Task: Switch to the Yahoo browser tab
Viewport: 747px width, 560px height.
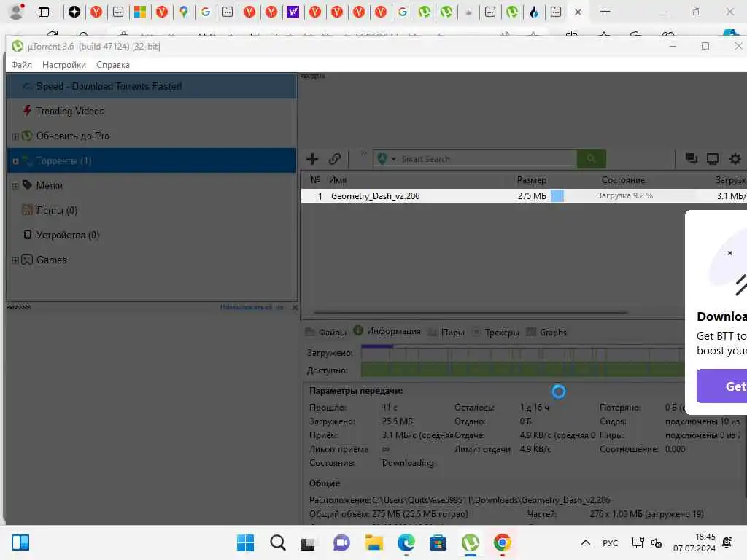Action: (293, 12)
